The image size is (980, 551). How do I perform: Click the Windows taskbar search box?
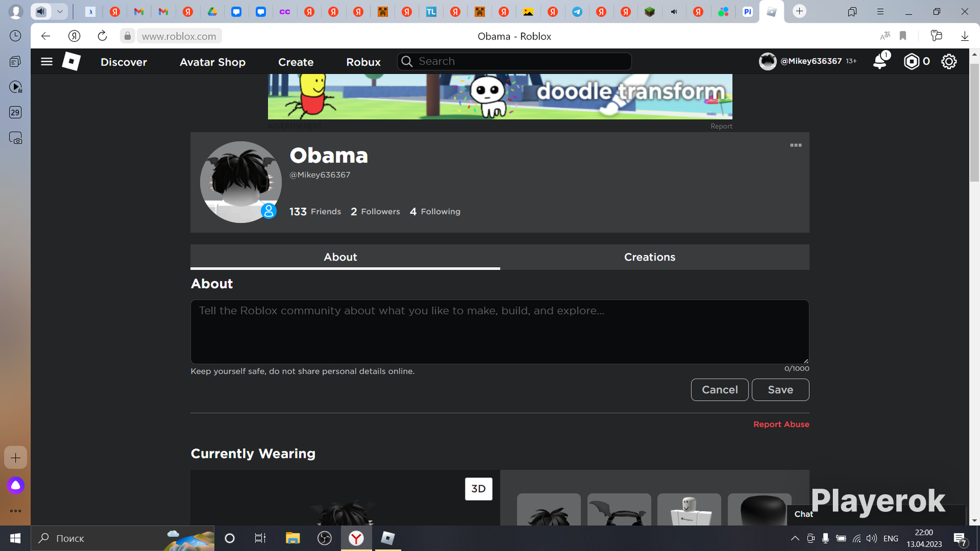click(122, 538)
